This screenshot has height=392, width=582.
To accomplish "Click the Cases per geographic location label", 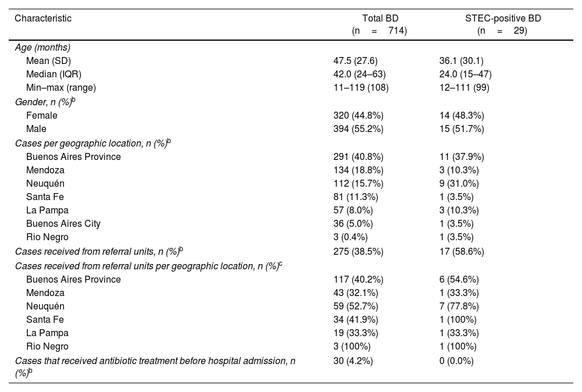I will click(91, 142).
